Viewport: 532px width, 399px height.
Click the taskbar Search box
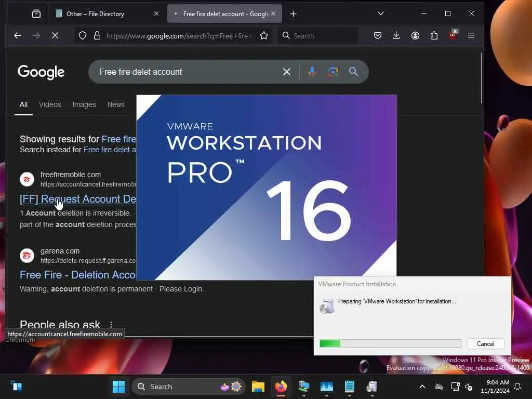click(188, 387)
